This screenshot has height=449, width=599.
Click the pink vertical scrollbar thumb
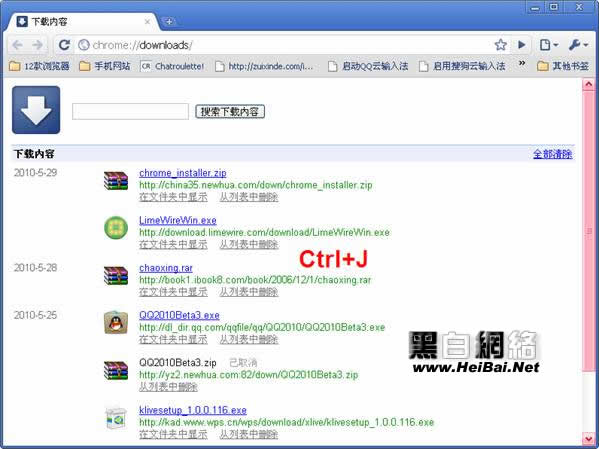[x=588, y=231]
